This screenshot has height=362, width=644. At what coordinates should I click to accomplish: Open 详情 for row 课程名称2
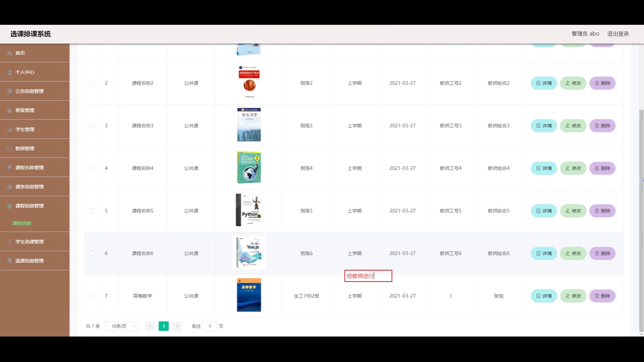[x=544, y=83]
